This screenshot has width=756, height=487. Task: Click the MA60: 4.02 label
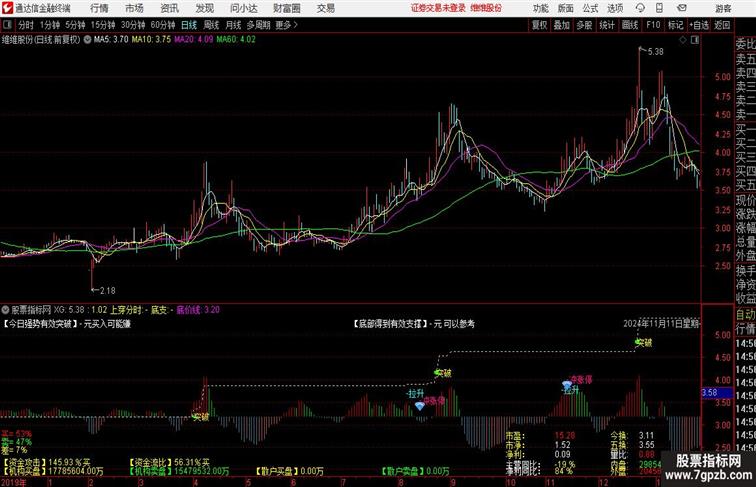[236, 40]
